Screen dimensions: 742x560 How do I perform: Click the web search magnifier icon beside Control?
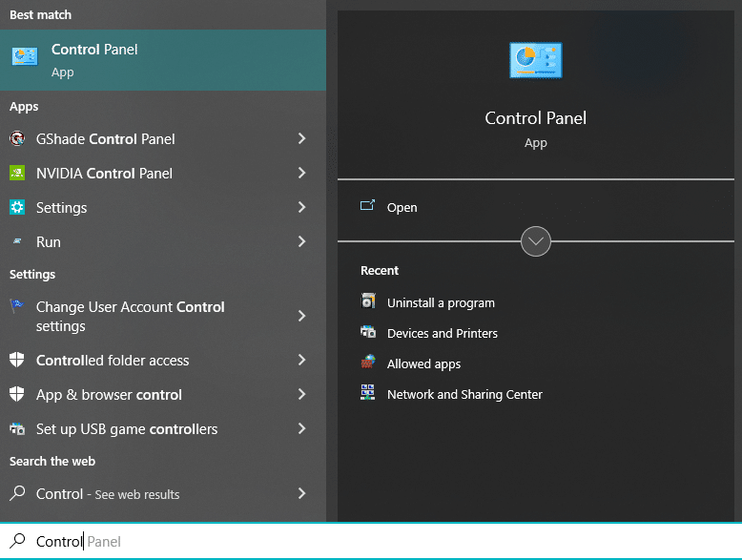17,493
